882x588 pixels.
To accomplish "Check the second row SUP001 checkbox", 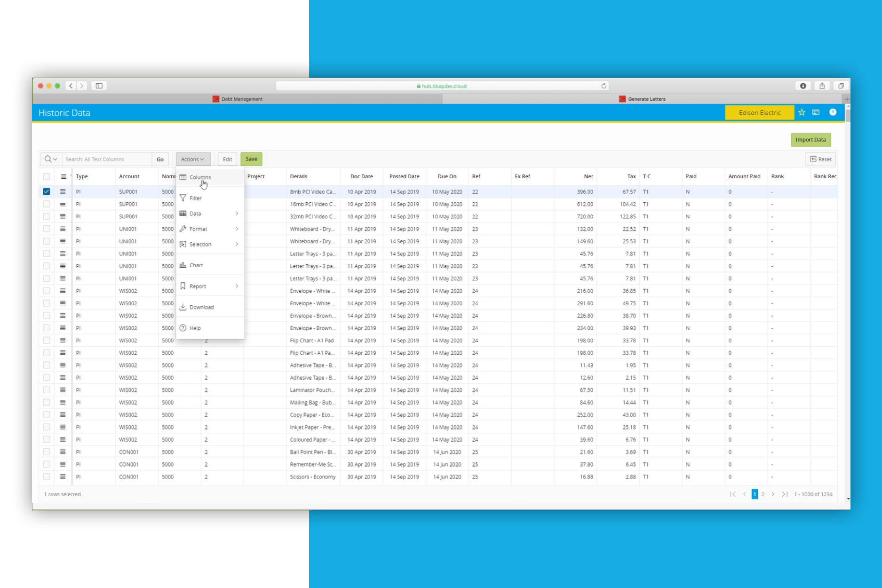I will click(x=47, y=204).
